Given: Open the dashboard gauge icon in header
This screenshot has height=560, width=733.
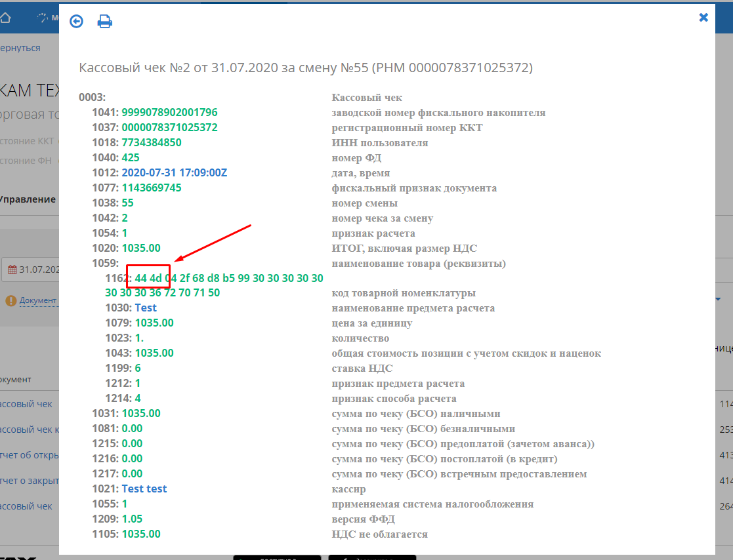Looking at the screenshot, I should click(x=42, y=18).
